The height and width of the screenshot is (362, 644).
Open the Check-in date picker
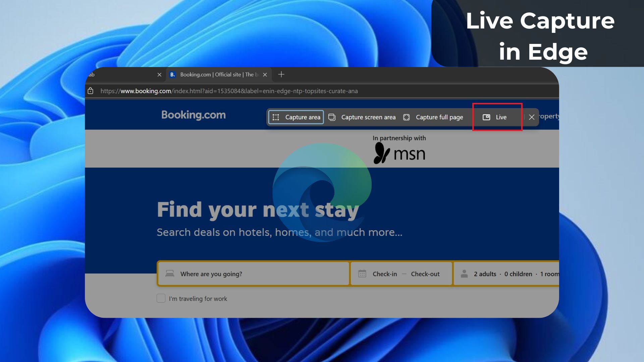(385, 274)
